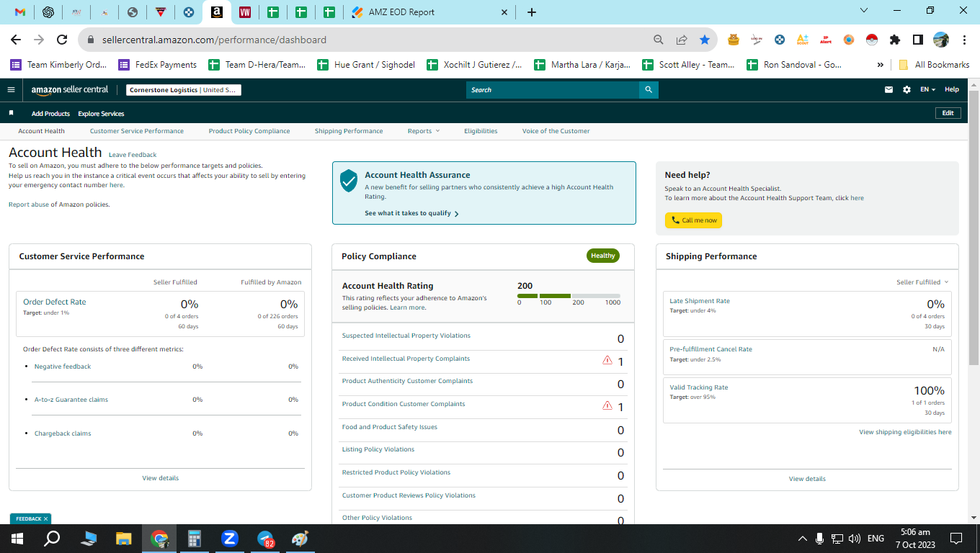Open a new browser tab
The height and width of the screenshot is (553, 980).
(532, 12)
